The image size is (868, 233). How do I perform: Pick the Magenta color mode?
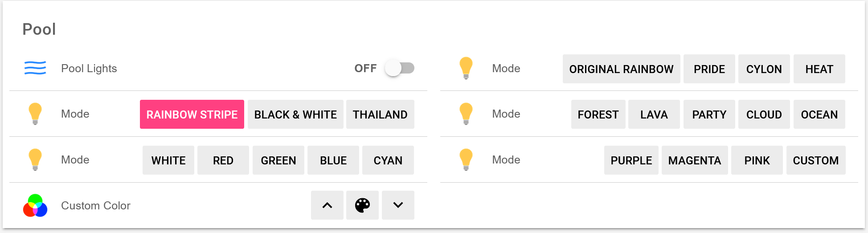694,160
